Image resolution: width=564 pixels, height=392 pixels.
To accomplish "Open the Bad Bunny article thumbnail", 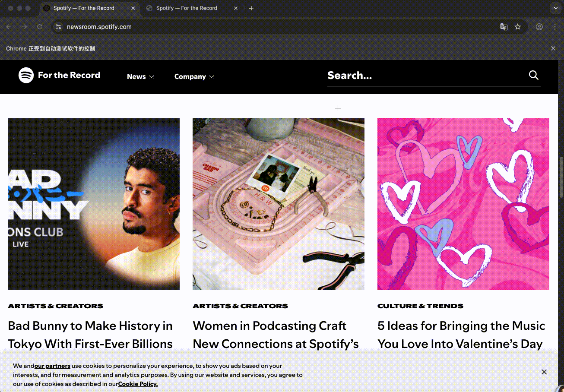I will click(x=94, y=204).
